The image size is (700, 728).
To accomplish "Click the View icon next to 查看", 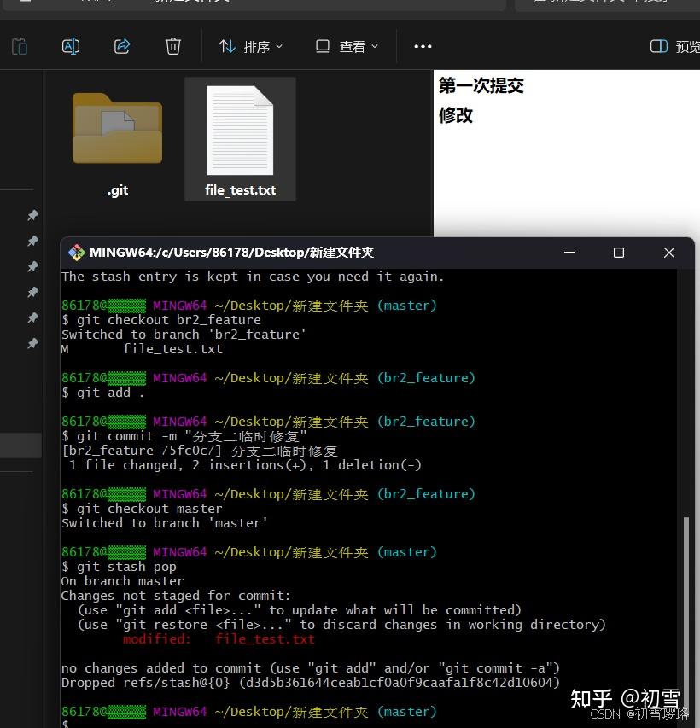I will [x=321, y=46].
